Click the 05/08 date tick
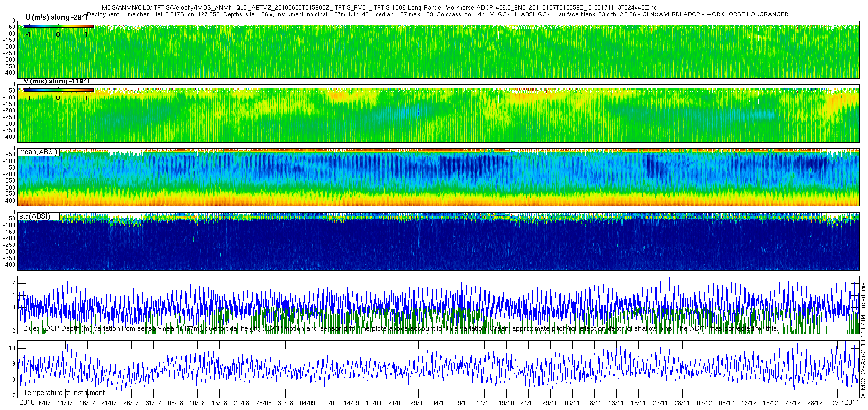The width and height of the screenshot is (868, 410). (176, 403)
